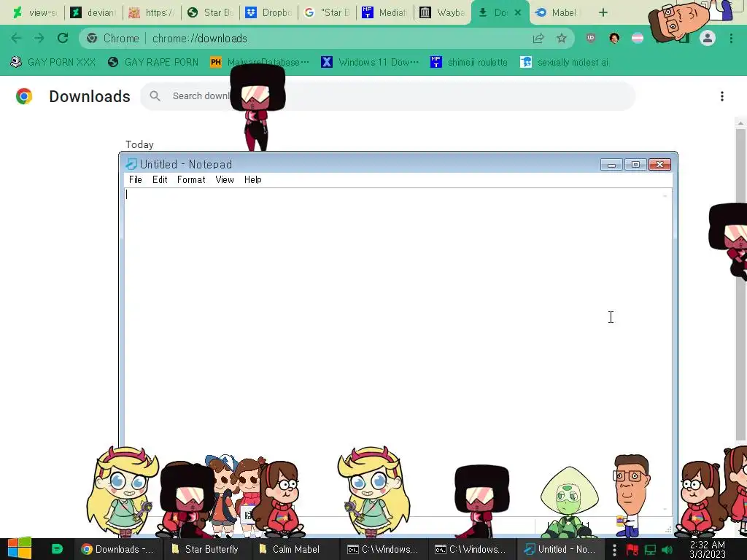
Task: Click the magnifier icon in search downloads
Action: (155, 96)
